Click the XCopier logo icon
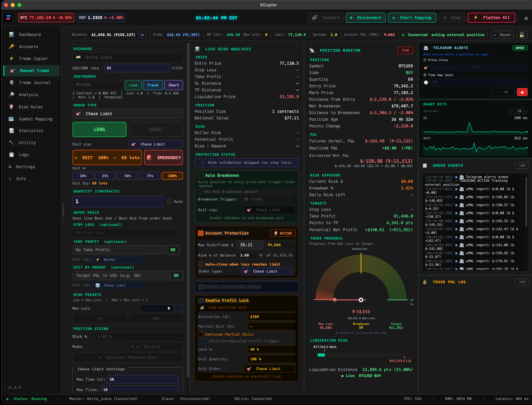The width and height of the screenshot is (532, 405). 8,18
